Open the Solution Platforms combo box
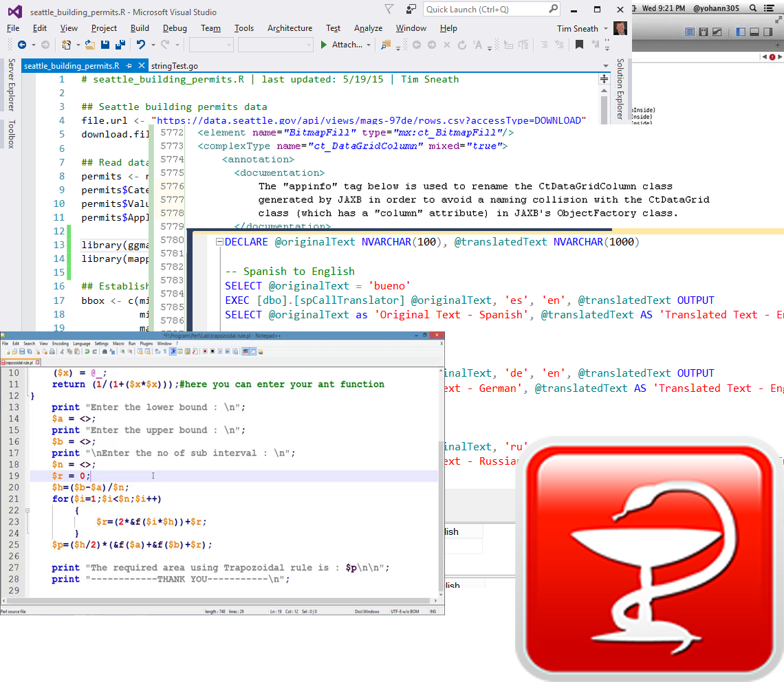 (275, 45)
